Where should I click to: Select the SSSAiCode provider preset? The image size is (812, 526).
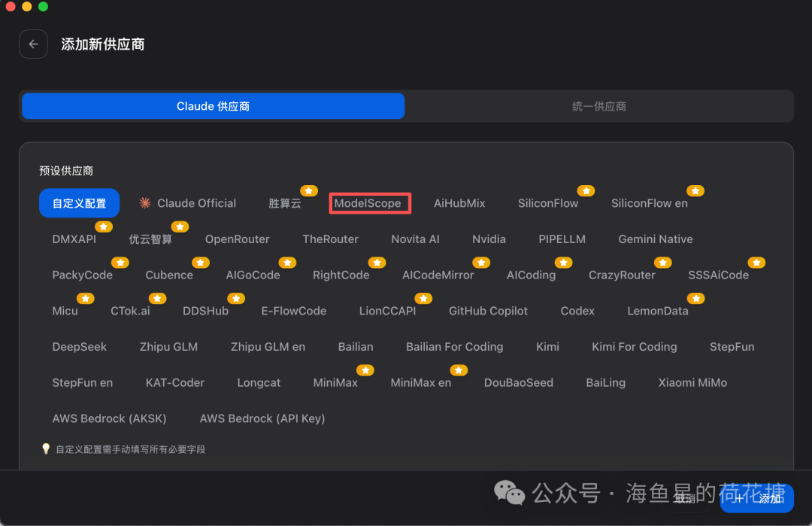click(718, 275)
